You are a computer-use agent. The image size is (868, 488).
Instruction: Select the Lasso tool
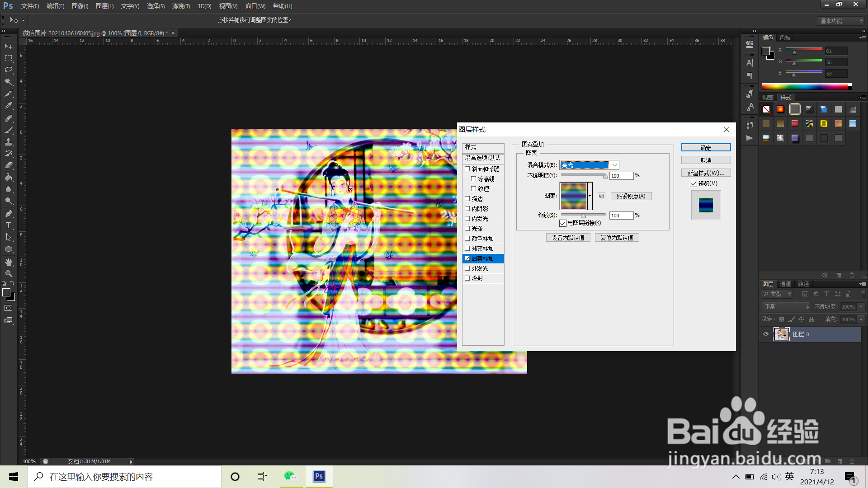[9, 70]
